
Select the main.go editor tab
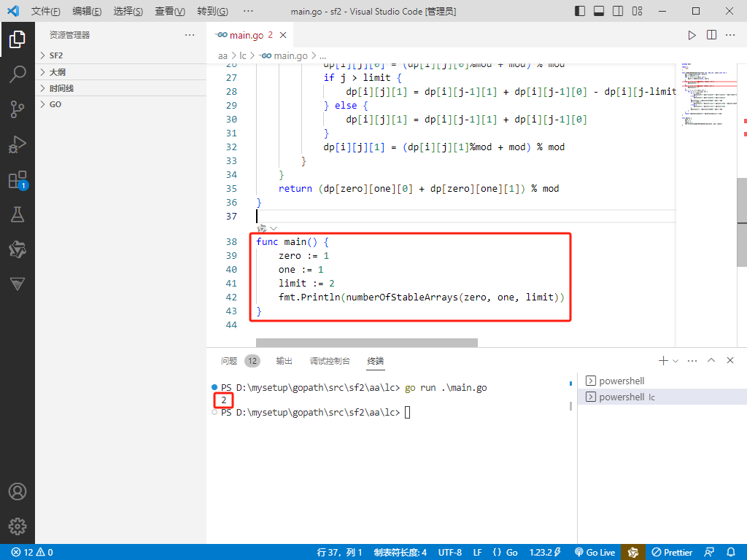249,35
